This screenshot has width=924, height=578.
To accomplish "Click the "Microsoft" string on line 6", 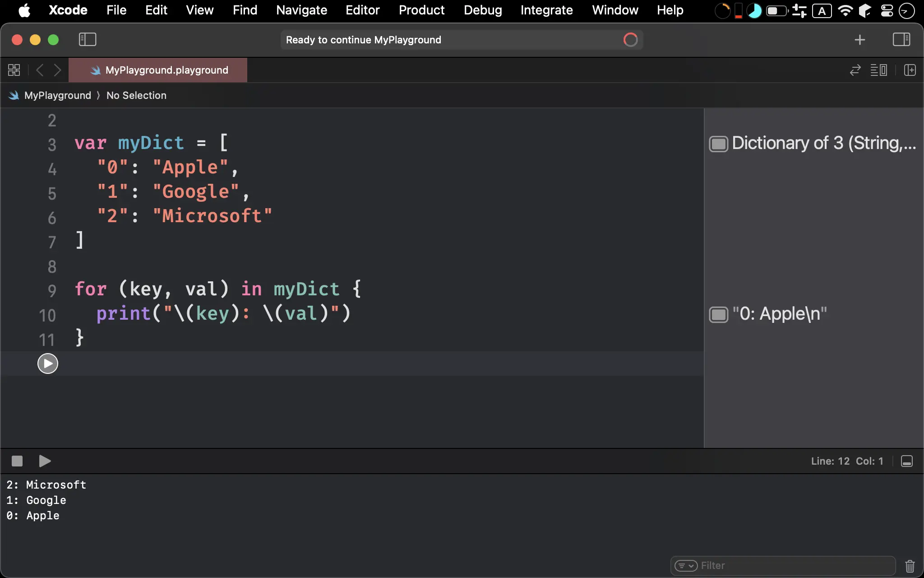I will tap(212, 216).
